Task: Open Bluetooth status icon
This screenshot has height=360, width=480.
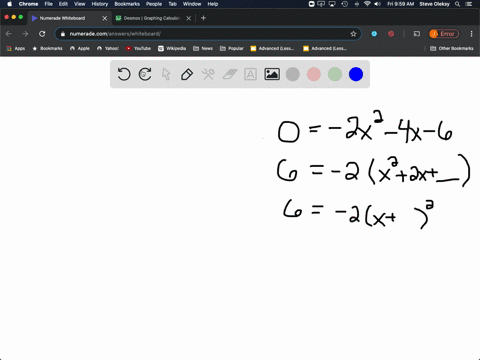Action: coord(356,4)
